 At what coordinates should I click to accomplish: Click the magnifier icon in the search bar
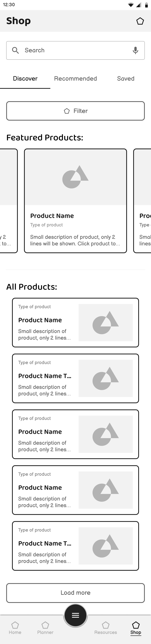pos(16,50)
